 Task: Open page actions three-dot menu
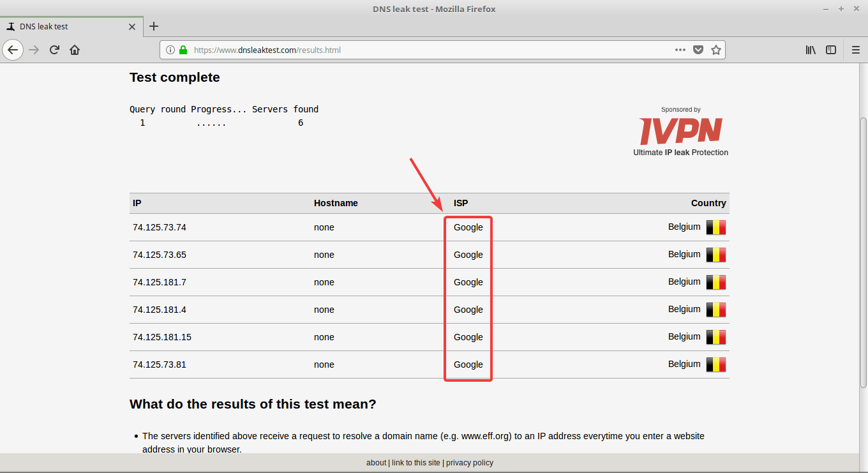pyautogui.click(x=680, y=50)
